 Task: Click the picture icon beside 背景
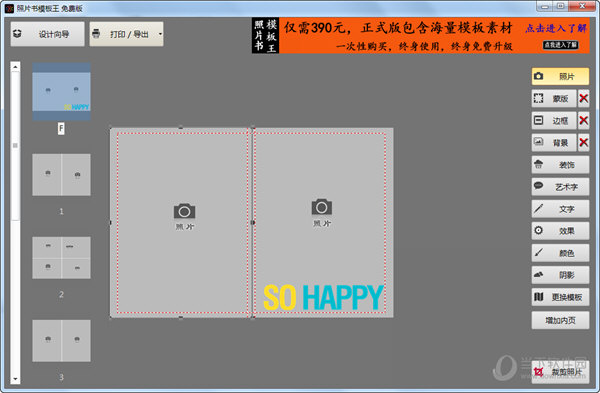[x=538, y=142]
